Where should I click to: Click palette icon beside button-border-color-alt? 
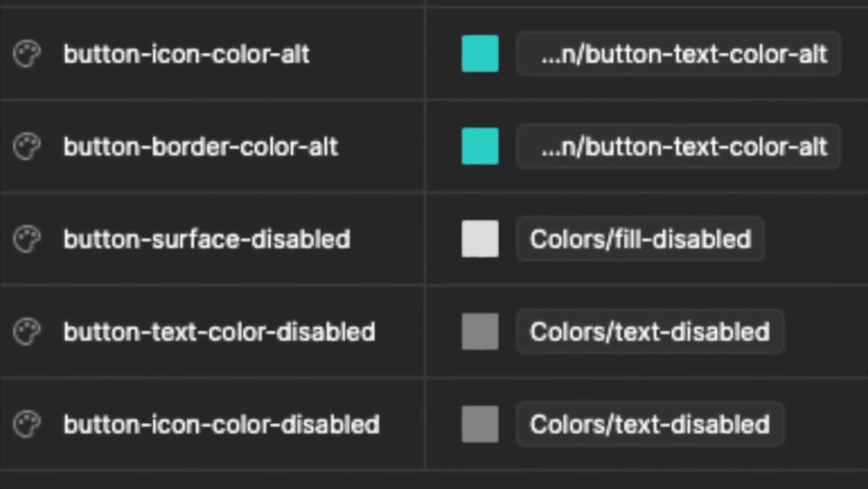[x=27, y=146]
